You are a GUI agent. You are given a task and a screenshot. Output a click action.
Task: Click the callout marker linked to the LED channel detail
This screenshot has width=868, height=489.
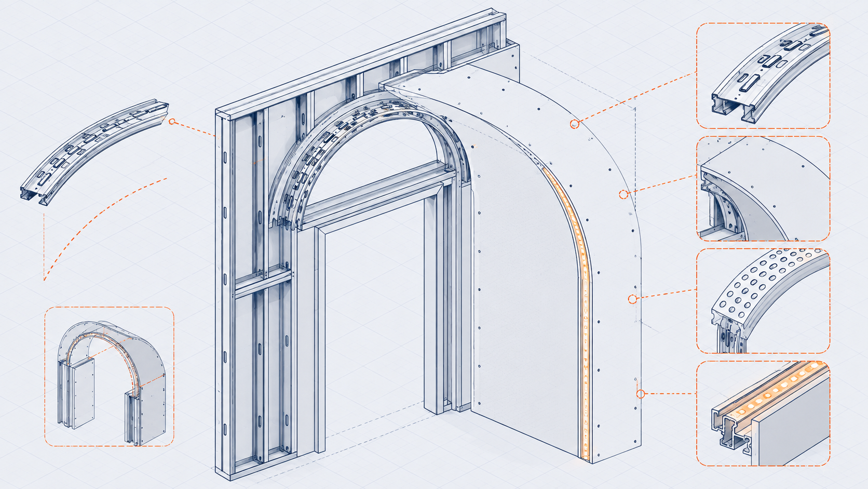click(x=641, y=394)
